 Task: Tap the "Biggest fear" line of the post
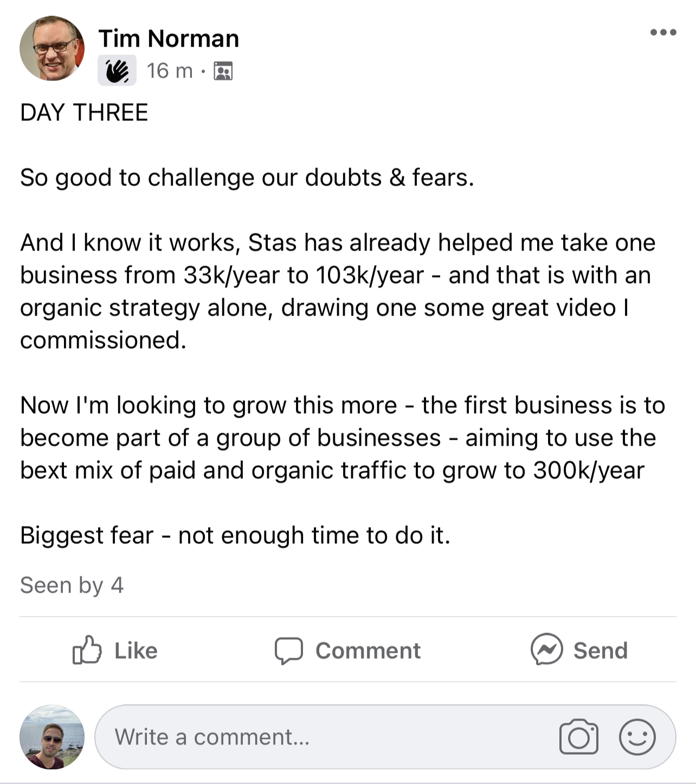235,536
